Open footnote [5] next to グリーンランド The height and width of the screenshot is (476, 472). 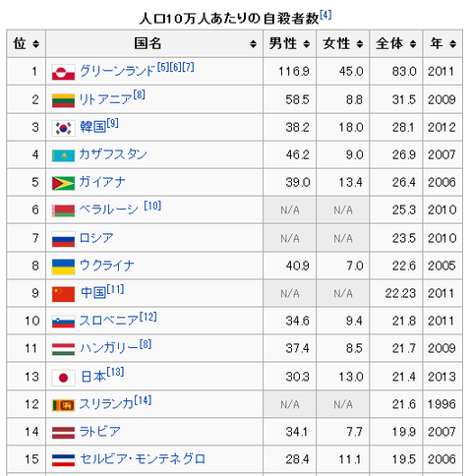pyautogui.click(x=163, y=67)
